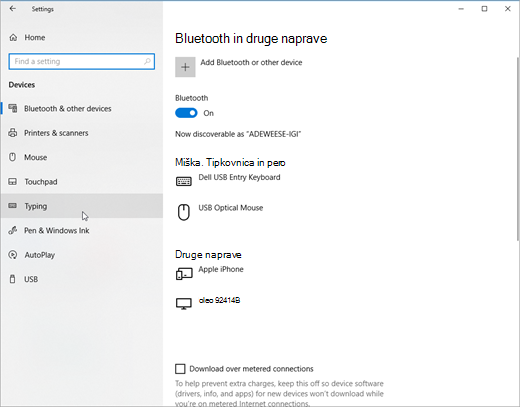Select the USB Optical Mouse icon
Image resolution: width=520 pixels, height=407 pixels.
184,212
